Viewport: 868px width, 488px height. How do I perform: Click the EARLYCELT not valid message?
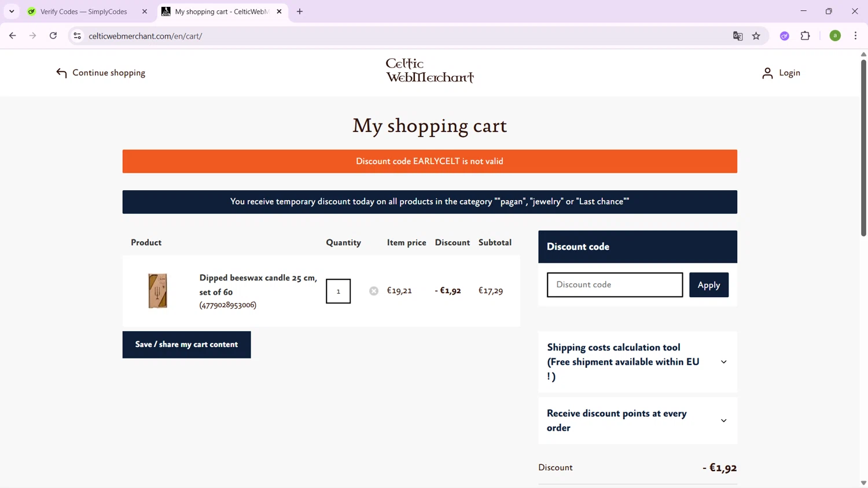tap(429, 161)
